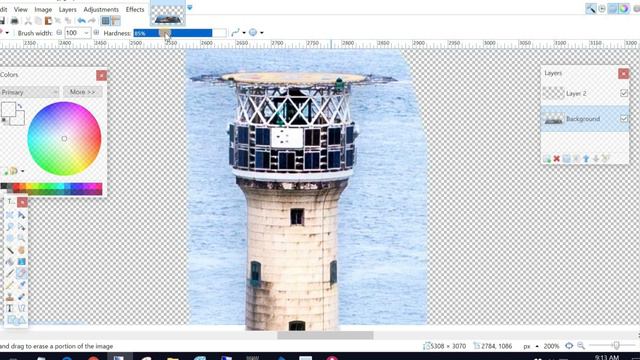Select the Move Selection tool
Screen dimensions: 640x360
click(21, 227)
